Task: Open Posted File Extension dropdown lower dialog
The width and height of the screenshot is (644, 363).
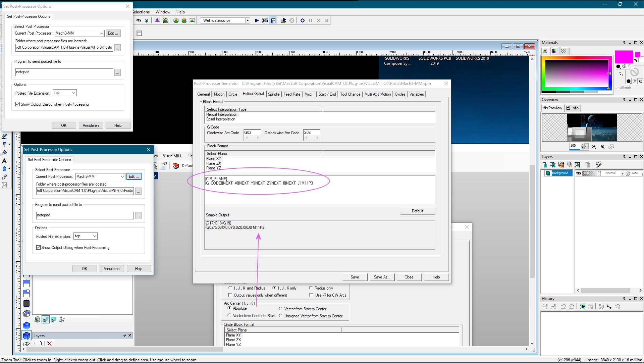Action: (x=95, y=236)
